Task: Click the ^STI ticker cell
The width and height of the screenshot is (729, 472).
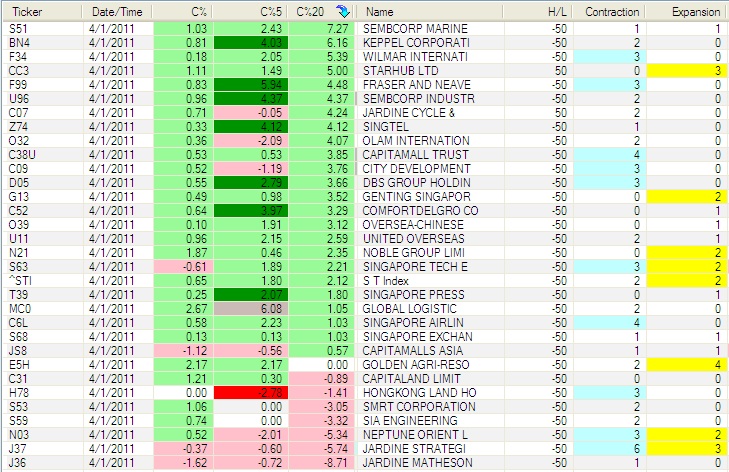Action: tap(21, 281)
